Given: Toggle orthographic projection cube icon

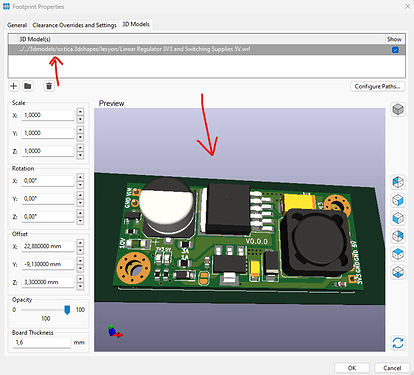Looking at the screenshot, I should coord(398,109).
